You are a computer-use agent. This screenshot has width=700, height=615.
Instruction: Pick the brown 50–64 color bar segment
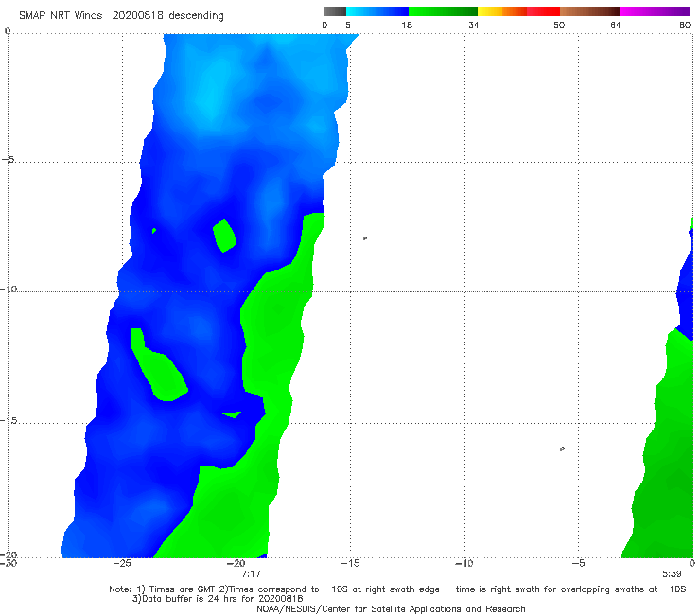589,11
